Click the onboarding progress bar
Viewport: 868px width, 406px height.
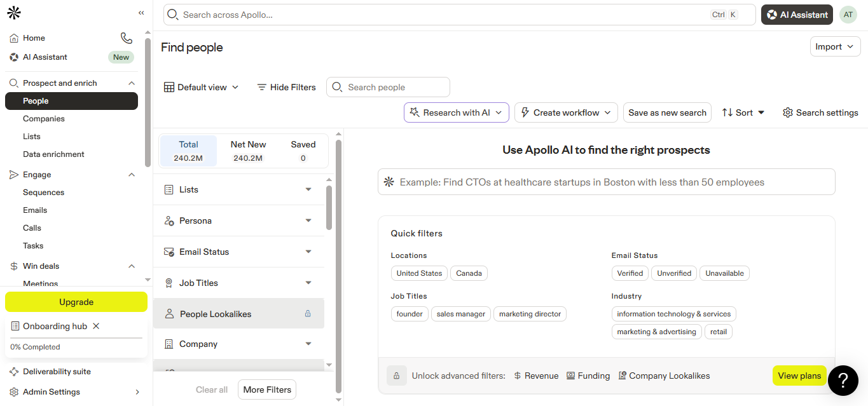pos(76,338)
